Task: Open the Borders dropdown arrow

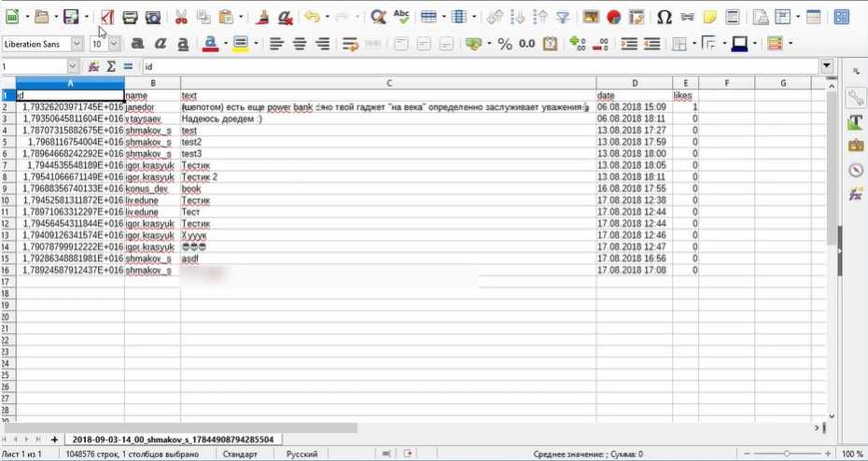Action: [694, 44]
